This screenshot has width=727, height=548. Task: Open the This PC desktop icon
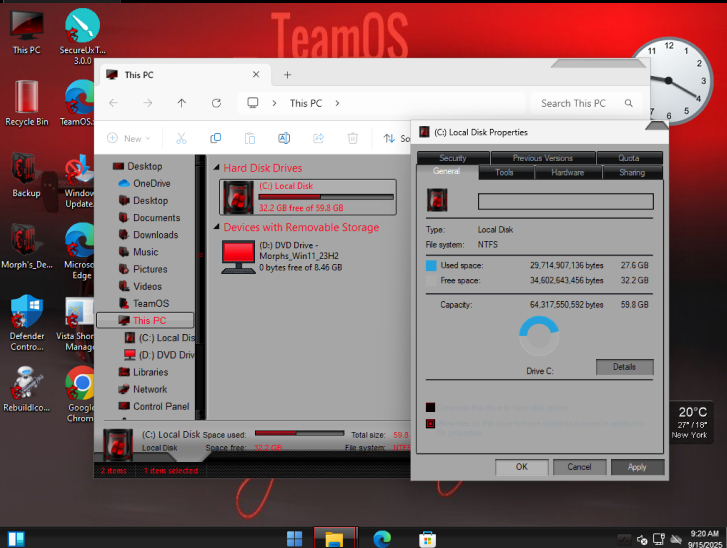26,32
